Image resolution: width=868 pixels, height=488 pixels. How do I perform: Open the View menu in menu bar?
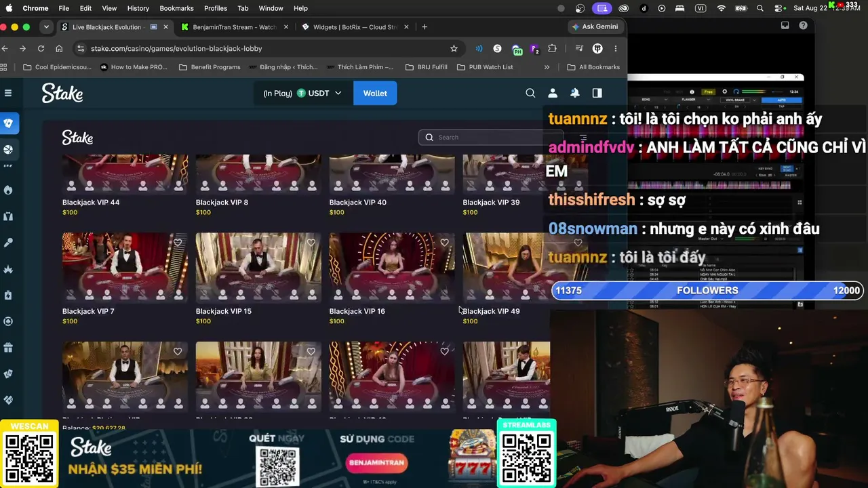109,8
